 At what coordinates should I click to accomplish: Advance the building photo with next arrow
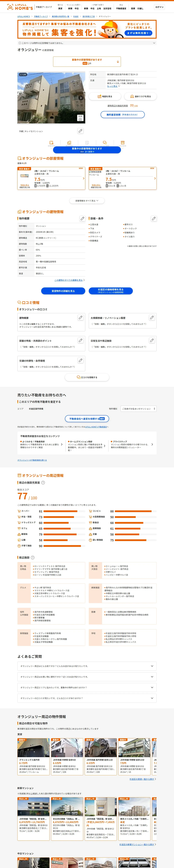pyautogui.click(x=81, y=98)
